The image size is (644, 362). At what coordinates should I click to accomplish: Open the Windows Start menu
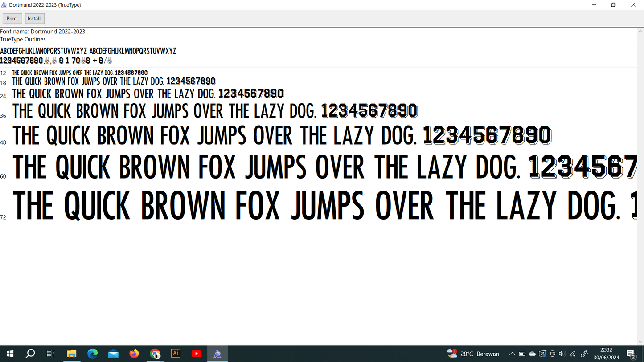click(x=9, y=354)
